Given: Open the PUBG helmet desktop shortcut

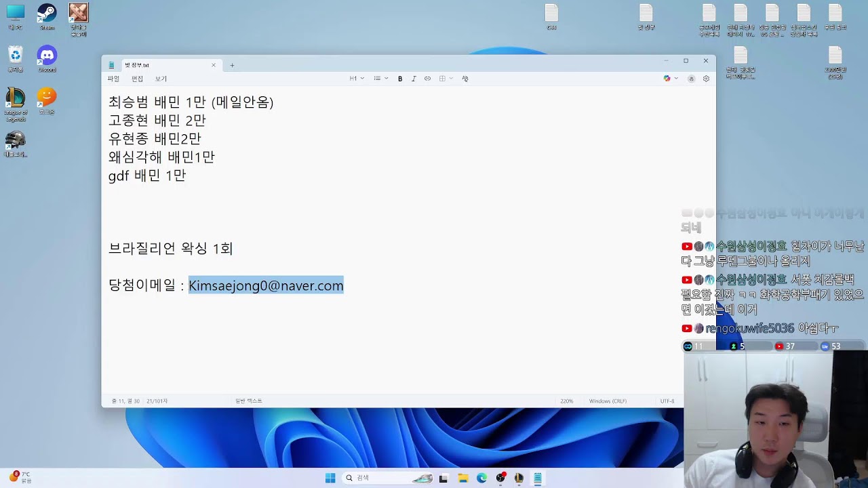Looking at the screenshot, I should pos(15,144).
